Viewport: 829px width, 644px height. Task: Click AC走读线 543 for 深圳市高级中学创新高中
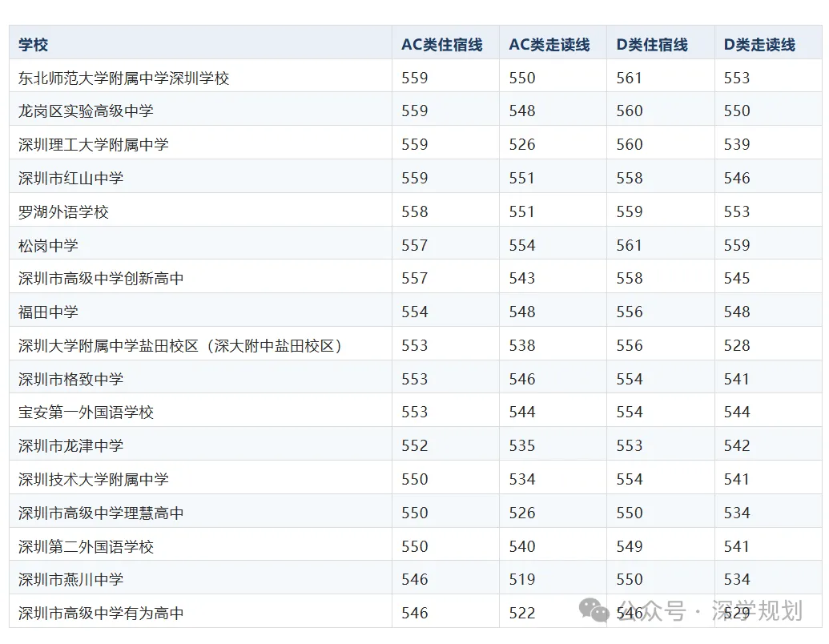(x=522, y=278)
